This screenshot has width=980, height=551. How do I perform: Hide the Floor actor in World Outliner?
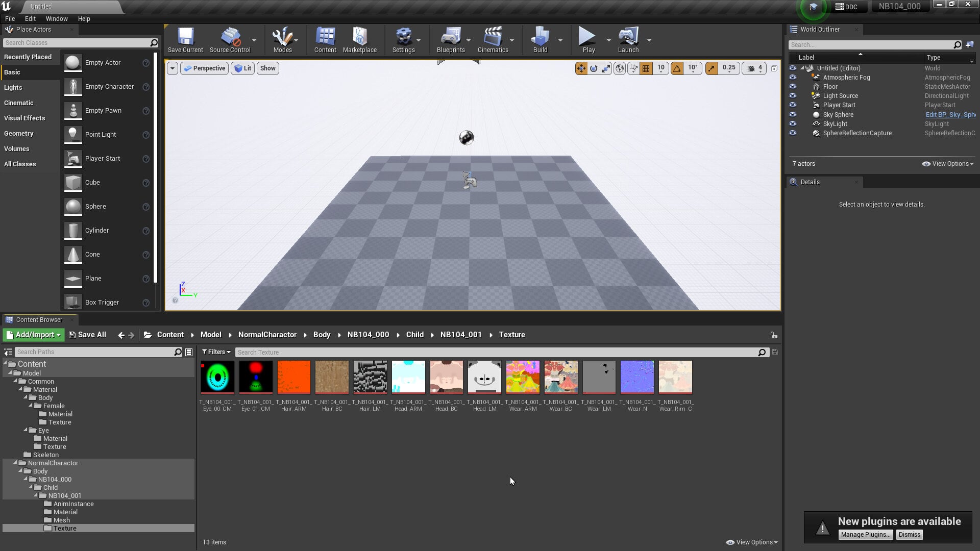pos(793,87)
